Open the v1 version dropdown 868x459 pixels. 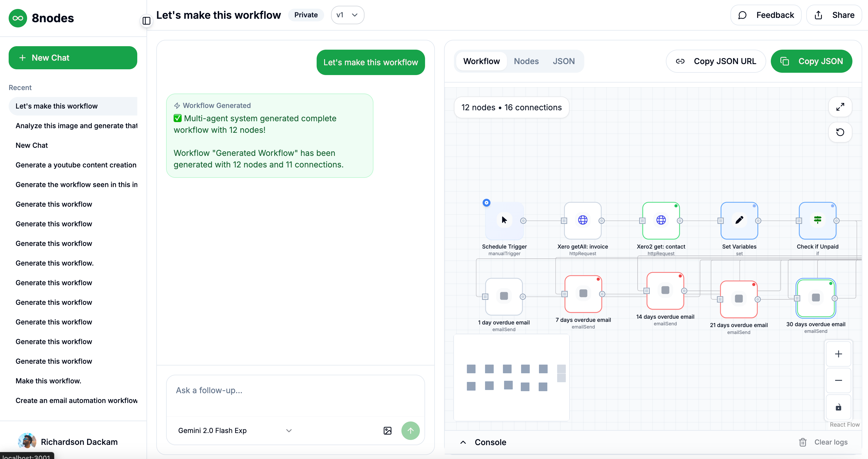point(347,15)
